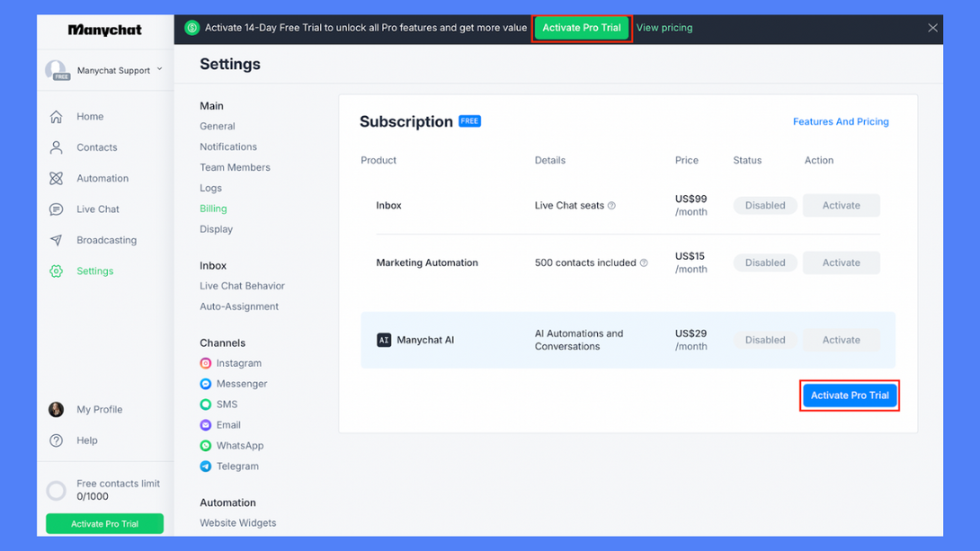Click the US$15 /month price
This screenshot has width=980, height=551.
691,263
